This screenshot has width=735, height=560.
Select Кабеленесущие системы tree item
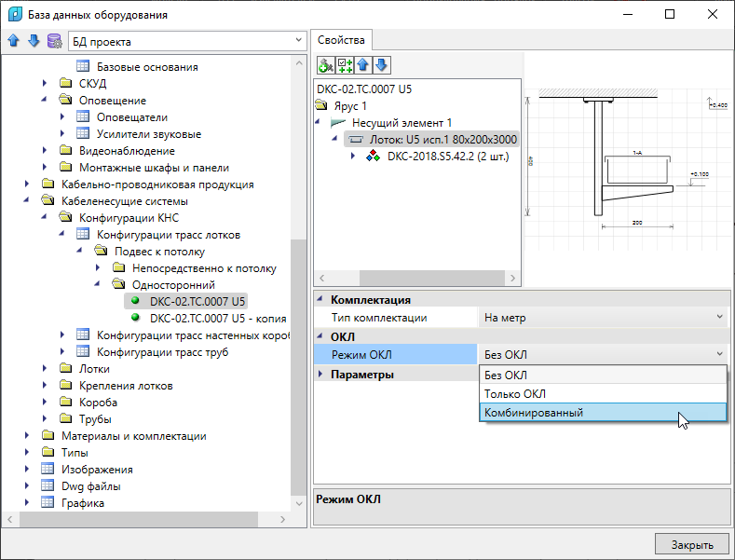pyautogui.click(x=125, y=201)
